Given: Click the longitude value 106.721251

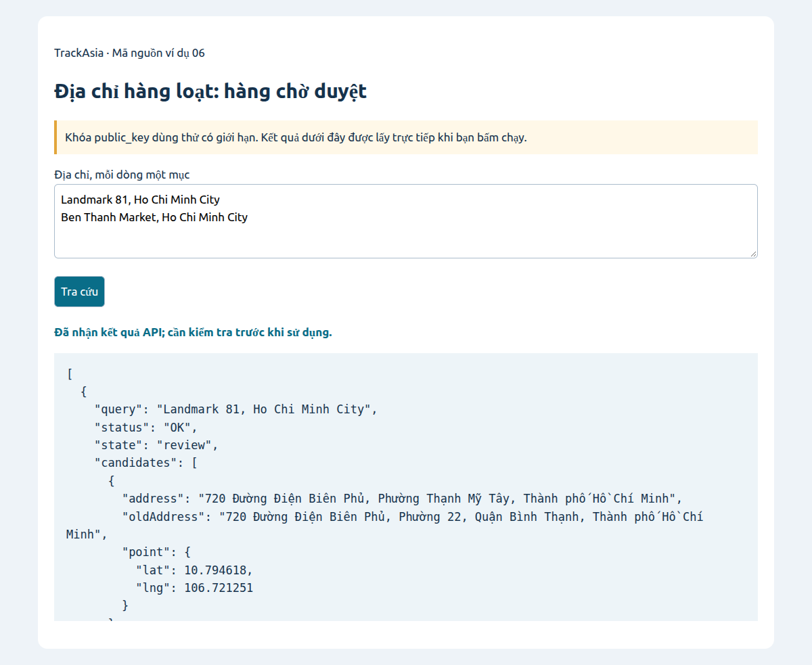Looking at the screenshot, I should pyautogui.click(x=219, y=588).
